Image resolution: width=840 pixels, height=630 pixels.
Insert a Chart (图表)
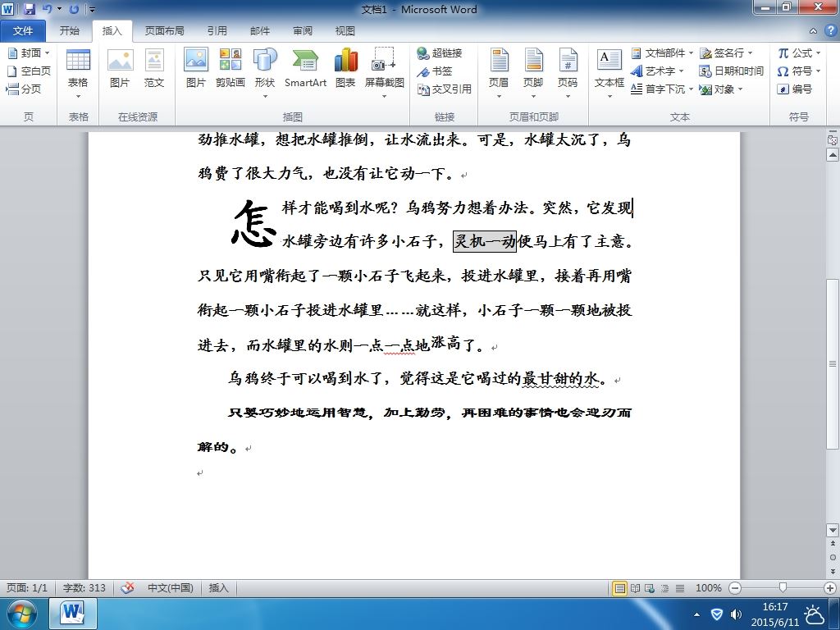tap(345, 69)
